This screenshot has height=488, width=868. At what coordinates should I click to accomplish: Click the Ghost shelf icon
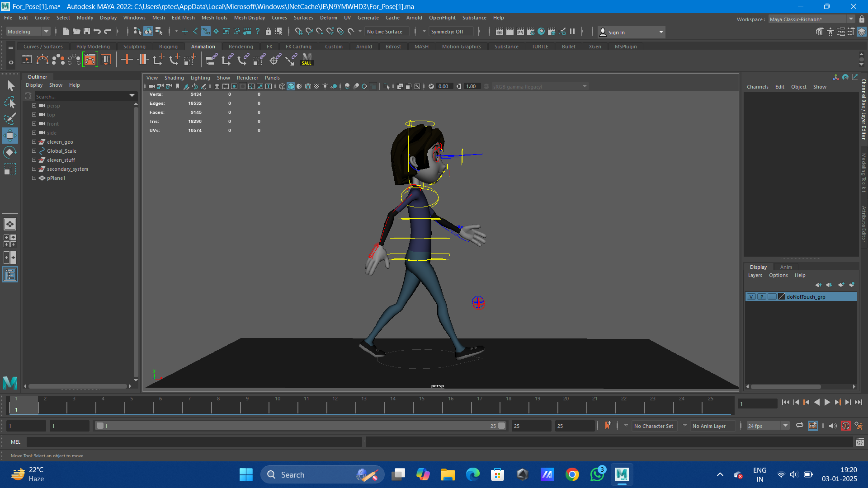pos(58,59)
